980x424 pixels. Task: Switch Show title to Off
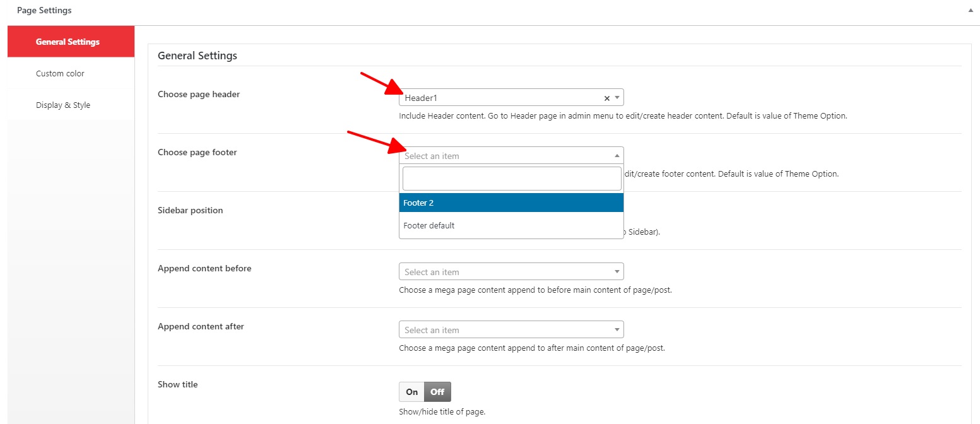tap(437, 392)
